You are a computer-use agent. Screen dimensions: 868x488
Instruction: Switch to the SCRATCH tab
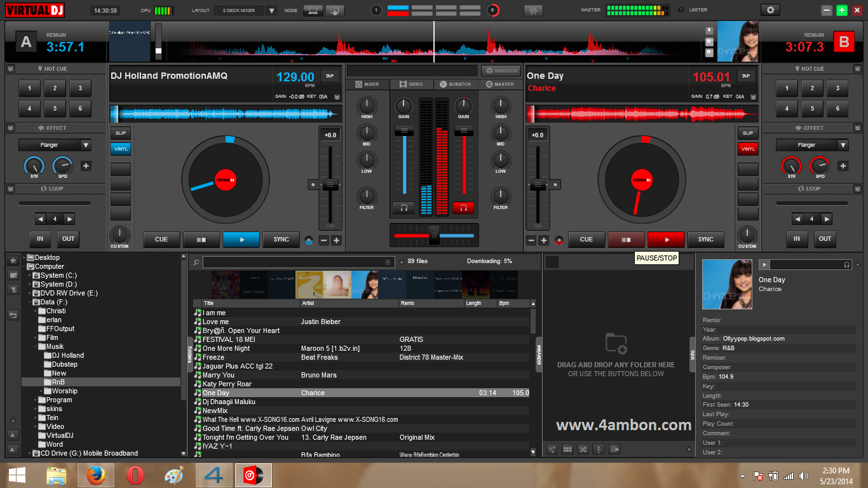[x=455, y=84]
